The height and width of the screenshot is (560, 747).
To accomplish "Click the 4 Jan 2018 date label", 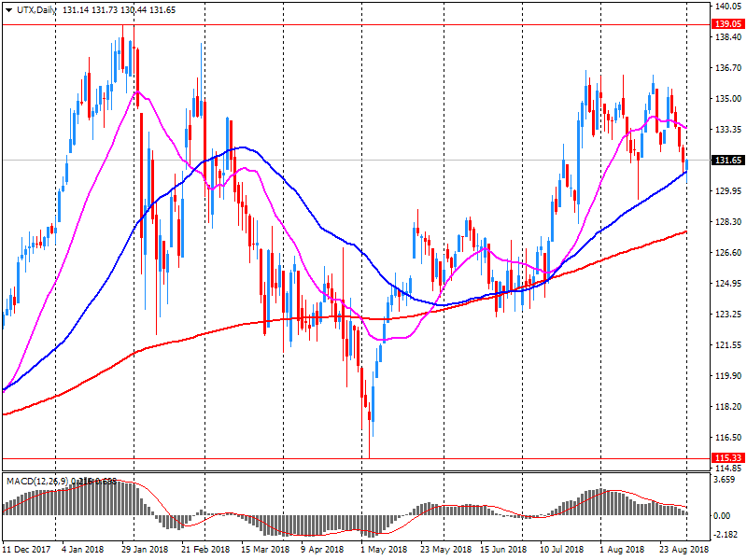I will [x=83, y=550].
